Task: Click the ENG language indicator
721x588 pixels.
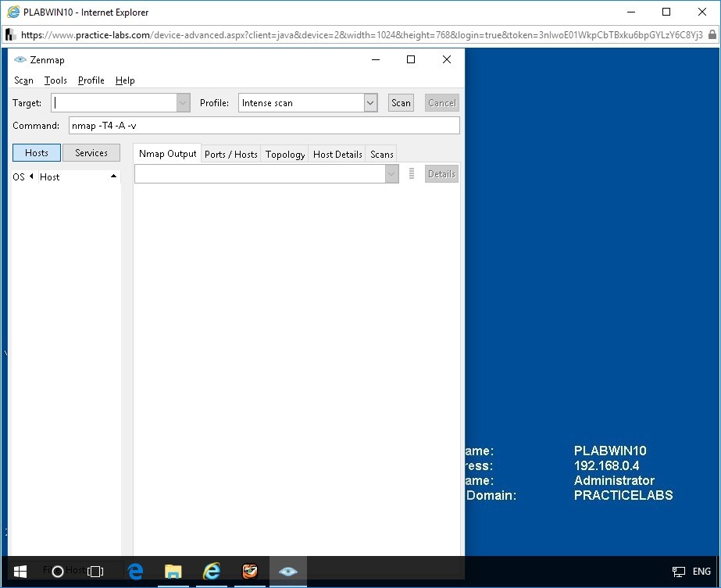Action: [x=701, y=572]
